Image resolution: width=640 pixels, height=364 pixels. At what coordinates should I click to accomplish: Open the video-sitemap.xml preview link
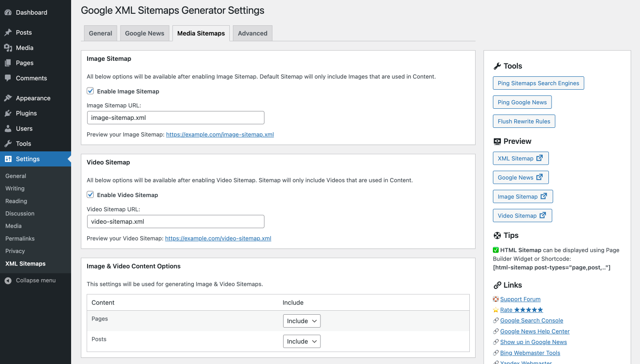[x=218, y=238]
